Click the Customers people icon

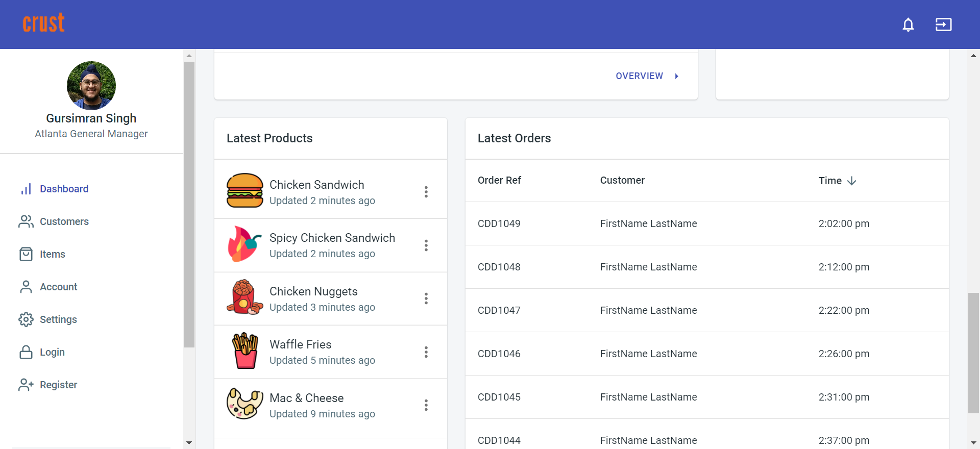tap(26, 221)
